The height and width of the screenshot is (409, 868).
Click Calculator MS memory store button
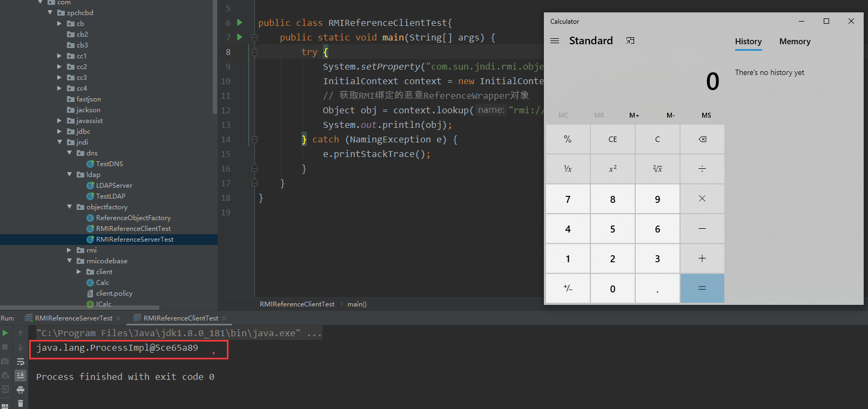coord(706,115)
